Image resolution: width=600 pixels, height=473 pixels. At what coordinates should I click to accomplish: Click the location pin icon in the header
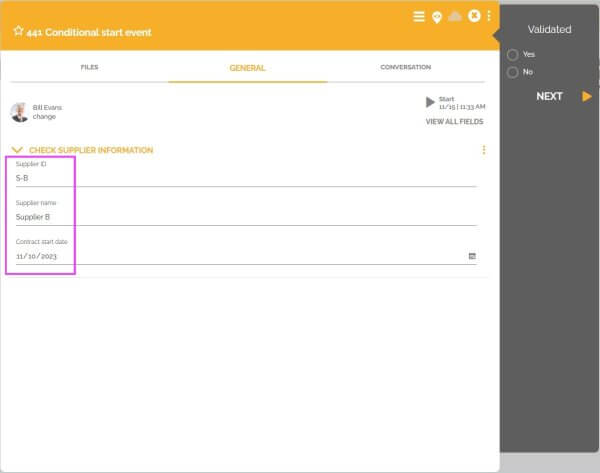pos(437,17)
